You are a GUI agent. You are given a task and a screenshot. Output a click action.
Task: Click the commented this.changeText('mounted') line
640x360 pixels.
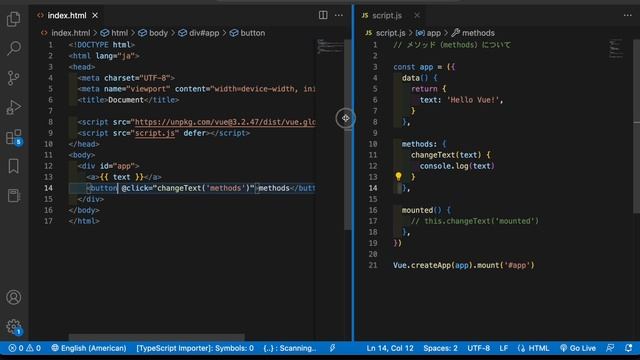(474, 221)
